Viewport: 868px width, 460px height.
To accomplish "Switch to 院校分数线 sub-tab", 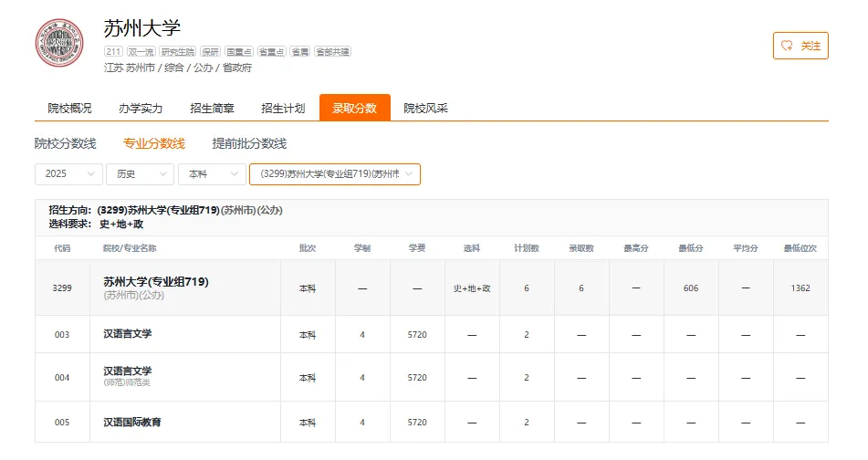I will coord(66,143).
